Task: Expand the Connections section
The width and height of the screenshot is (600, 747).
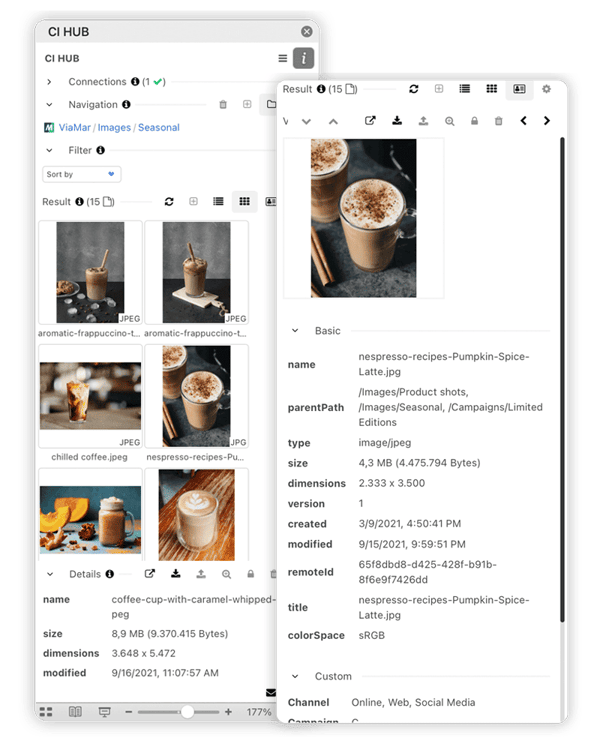Action: pos(49,81)
